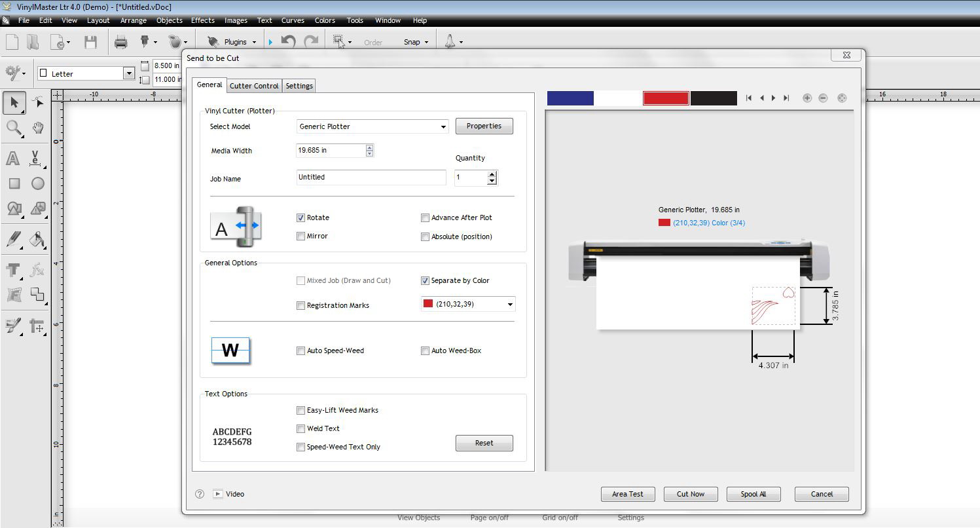
Task: Click the Properties button
Action: [484, 126]
